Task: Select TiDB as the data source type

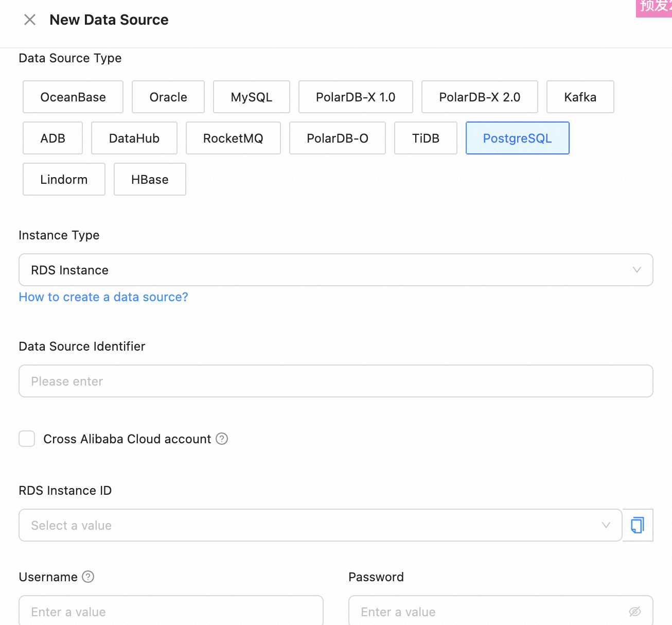Action: click(x=426, y=138)
